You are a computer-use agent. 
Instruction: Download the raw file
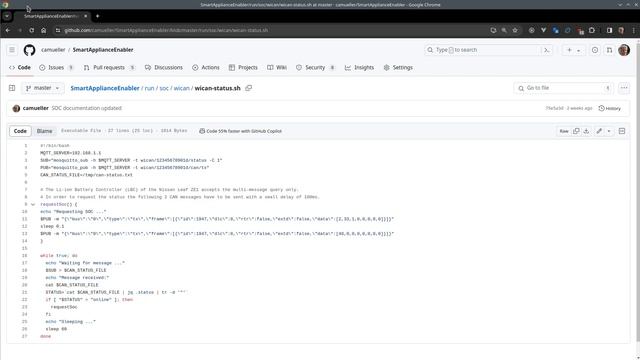pyautogui.click(x=587, y=131)
